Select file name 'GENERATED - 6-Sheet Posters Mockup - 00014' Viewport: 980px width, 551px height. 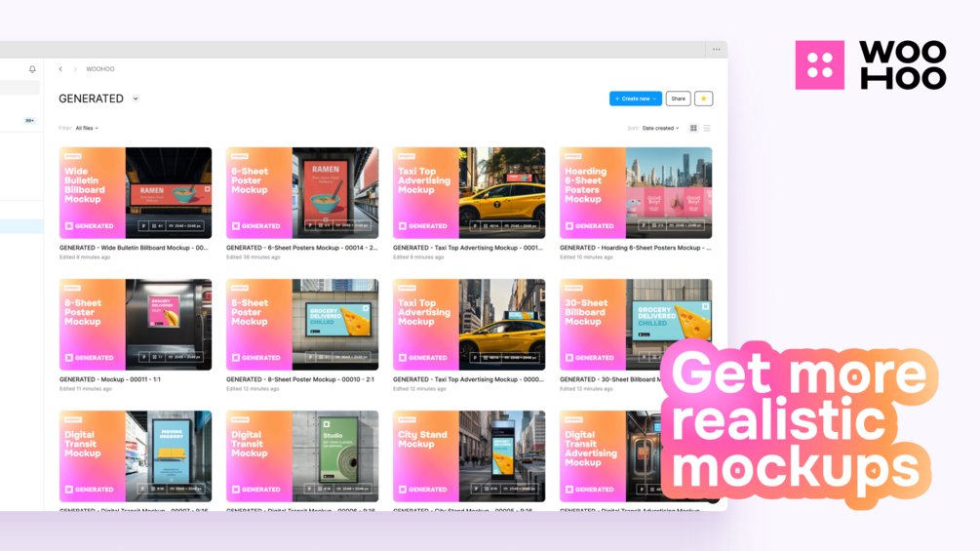(302, 248)
